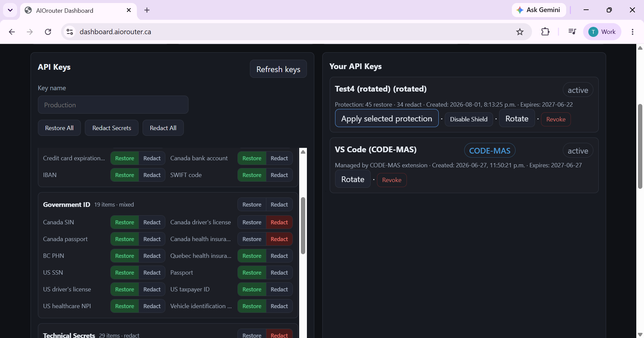Viewport: 644px width, 338px height.
Task: Click the Technical Secrets heading
Action: (69, 335)
